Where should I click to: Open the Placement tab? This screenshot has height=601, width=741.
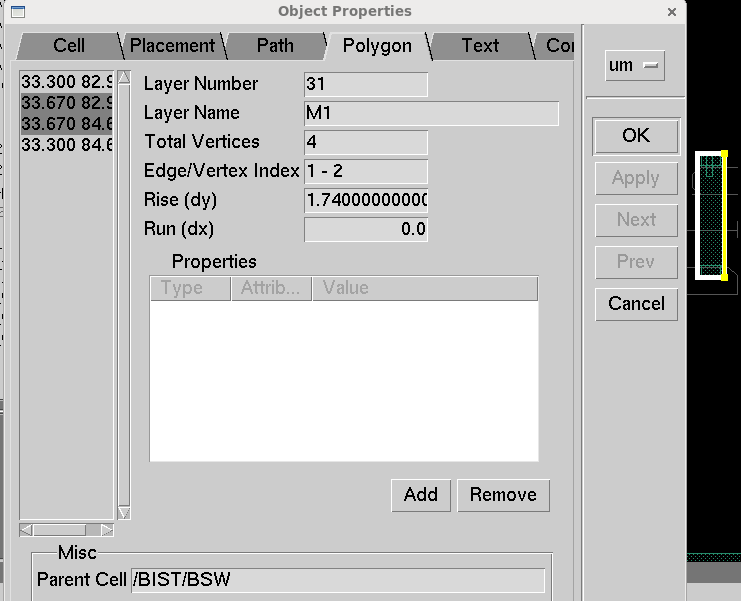pos(172,46)
